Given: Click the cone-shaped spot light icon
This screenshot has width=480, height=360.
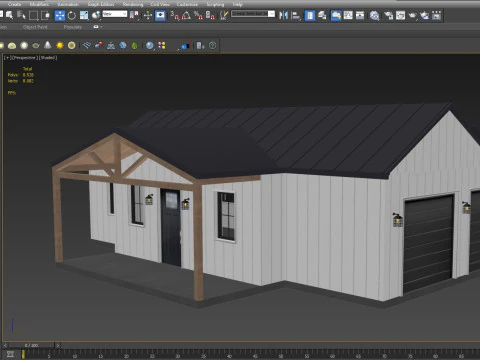Looking at the screenshot, I should pyautogui.click(x=48, y=45).
